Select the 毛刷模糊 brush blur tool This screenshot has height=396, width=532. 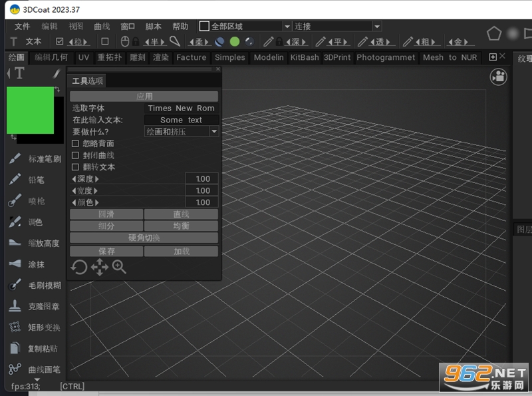(35, 286)
